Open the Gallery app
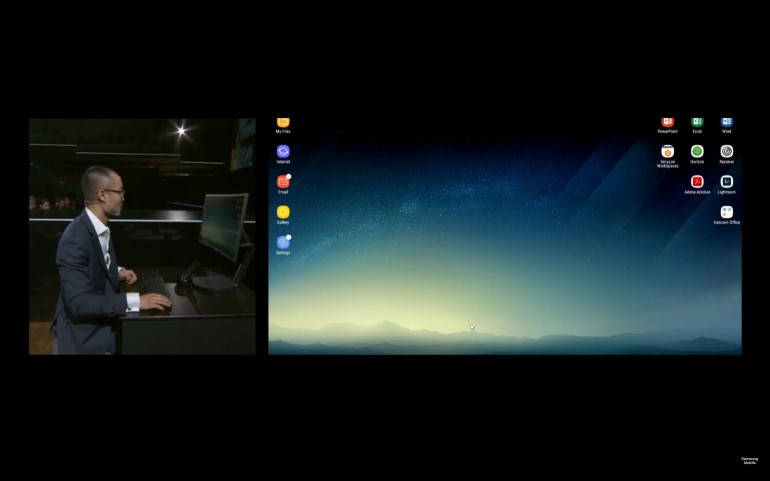This screenshot has height=481, width=770. [x=283, y=212]
